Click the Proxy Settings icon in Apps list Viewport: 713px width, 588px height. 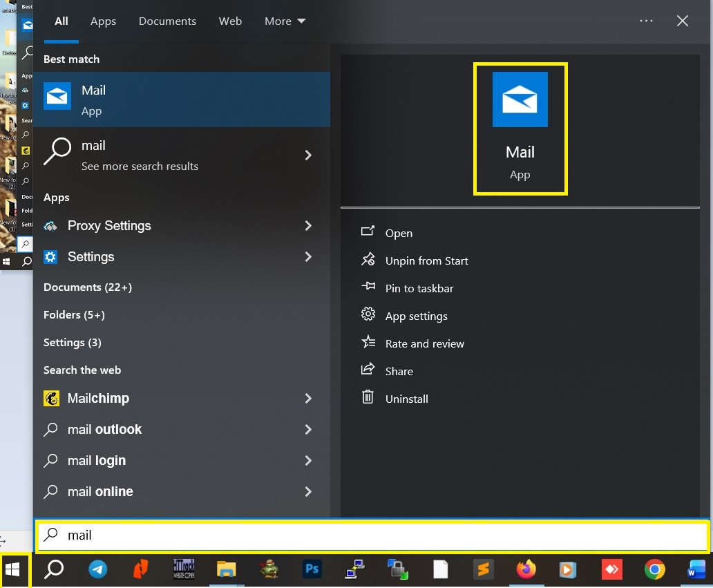(x=50, y=226)
